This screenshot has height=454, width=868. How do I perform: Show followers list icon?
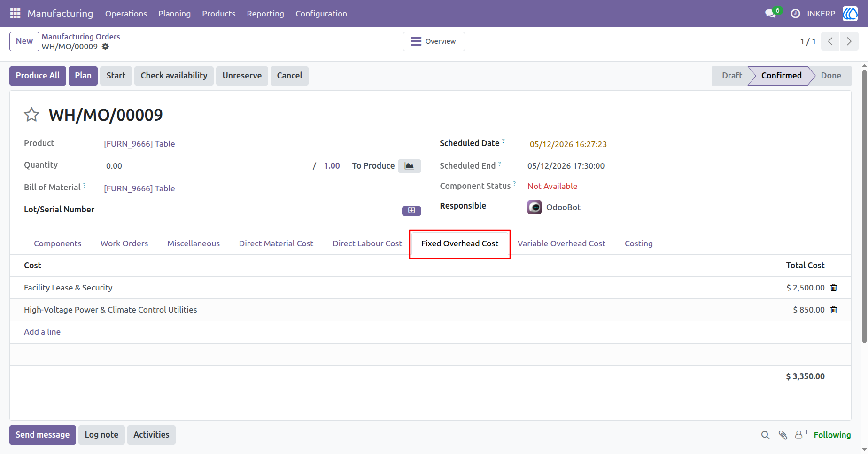pos(800,435)
